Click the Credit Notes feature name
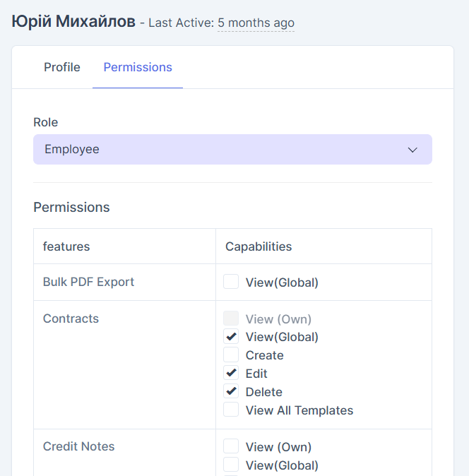The image size is (469, 476). (x=78, y=446)
